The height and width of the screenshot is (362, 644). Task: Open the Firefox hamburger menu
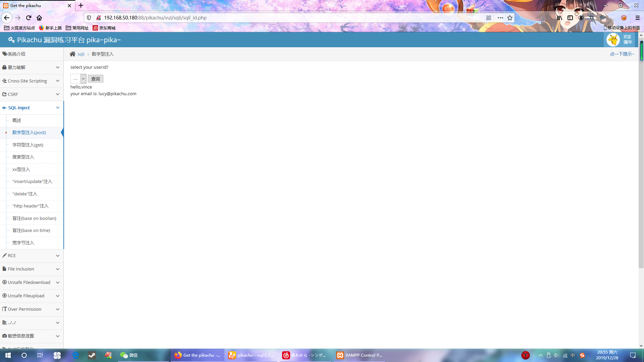(638, 18)
